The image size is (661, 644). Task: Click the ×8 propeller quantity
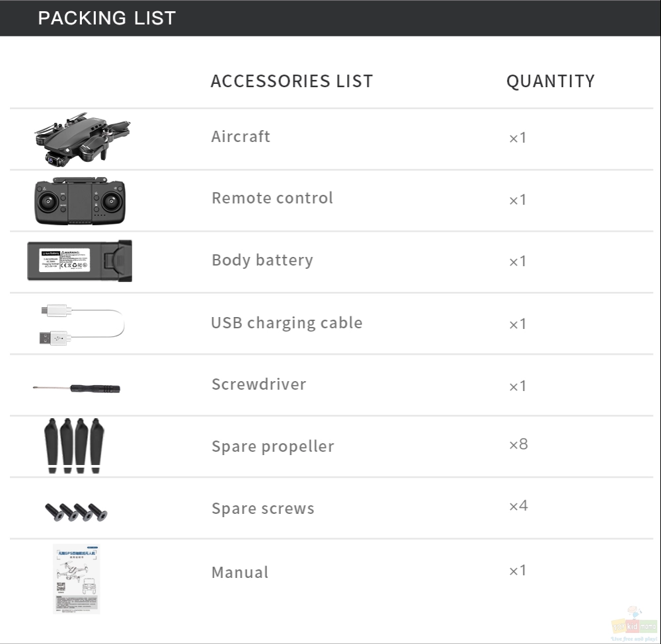pyautogui.click(x=518, y=445)
